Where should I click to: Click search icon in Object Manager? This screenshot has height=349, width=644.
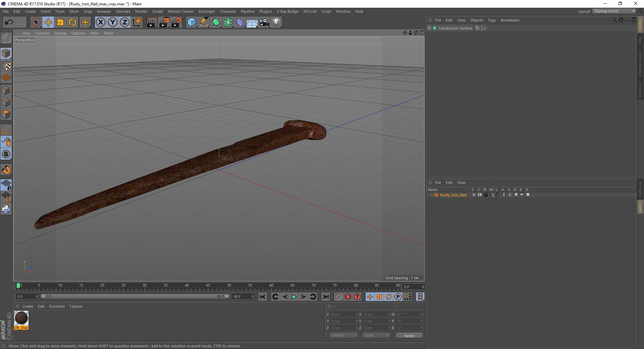(x=614, y=20)
